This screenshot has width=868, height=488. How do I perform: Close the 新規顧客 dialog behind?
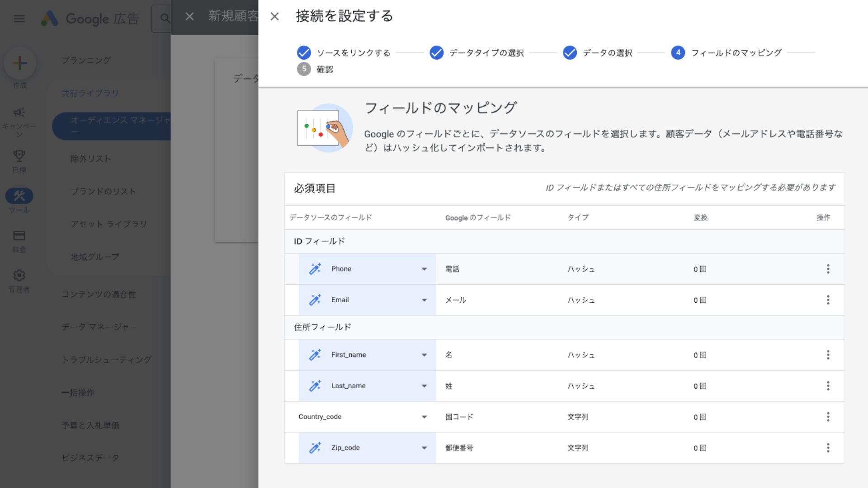coord(189,17)
